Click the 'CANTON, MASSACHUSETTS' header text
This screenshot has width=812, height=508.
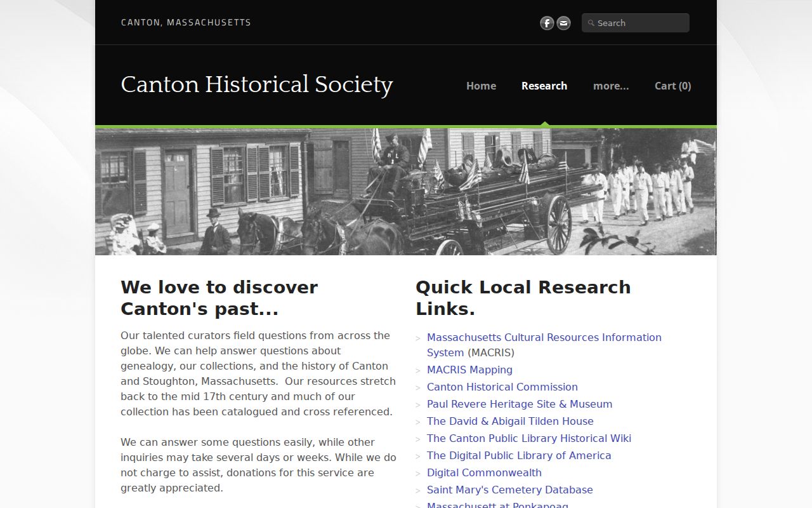[x=186, y=22]
